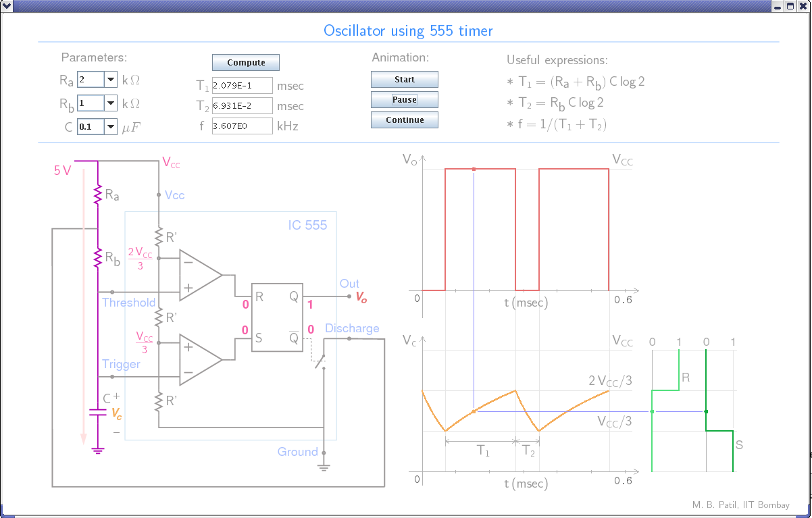Click the Vo axis label on upper plot
Image resolution: width=812 pixels, height=518 pixels.
[409, 160]
